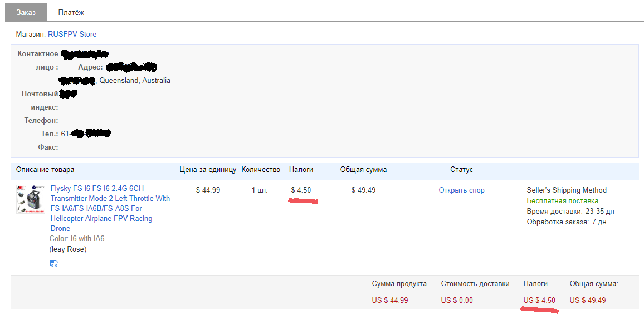Click the Бесплатная поставка green text
The width and height of the screenshot is (644, 319).
point(562,201)
